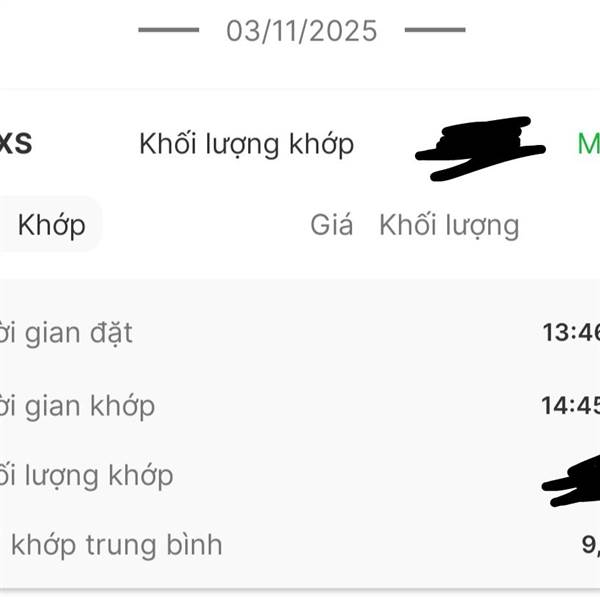Click the 03/11/2025 date header
This screenshot has height=600, width=600.
click(x=301, y=30)
